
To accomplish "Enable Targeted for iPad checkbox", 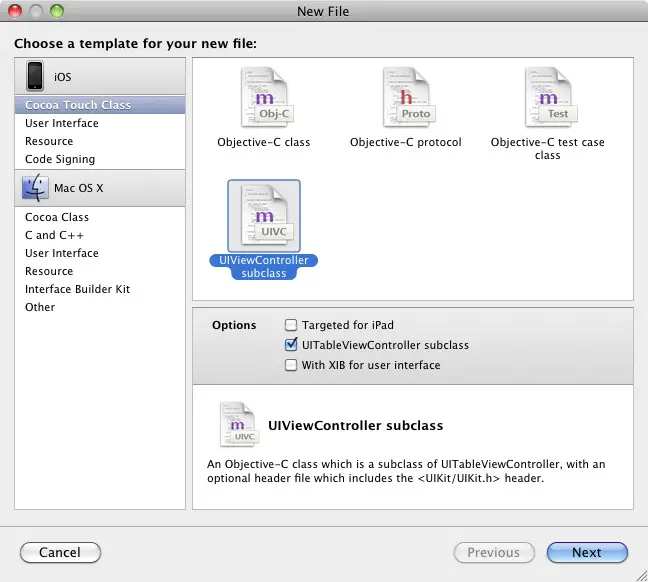I will pos(291,325).
